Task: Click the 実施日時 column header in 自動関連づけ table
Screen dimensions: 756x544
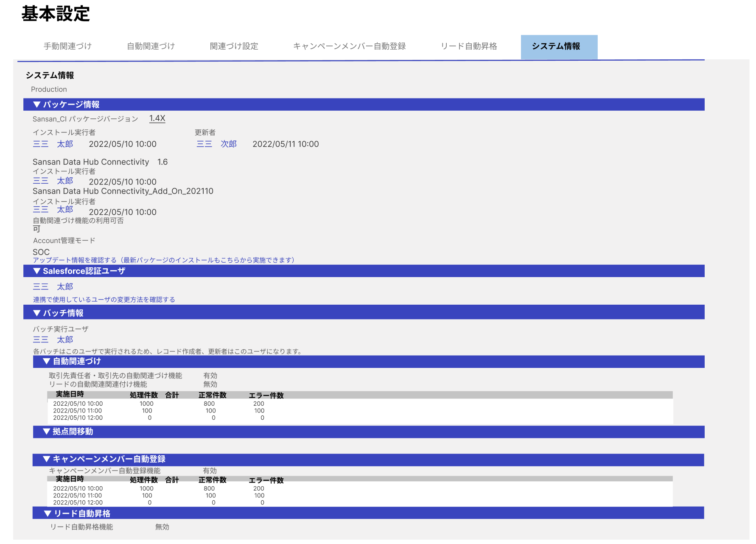Action: pyautogui.click(x=70, y=395)
